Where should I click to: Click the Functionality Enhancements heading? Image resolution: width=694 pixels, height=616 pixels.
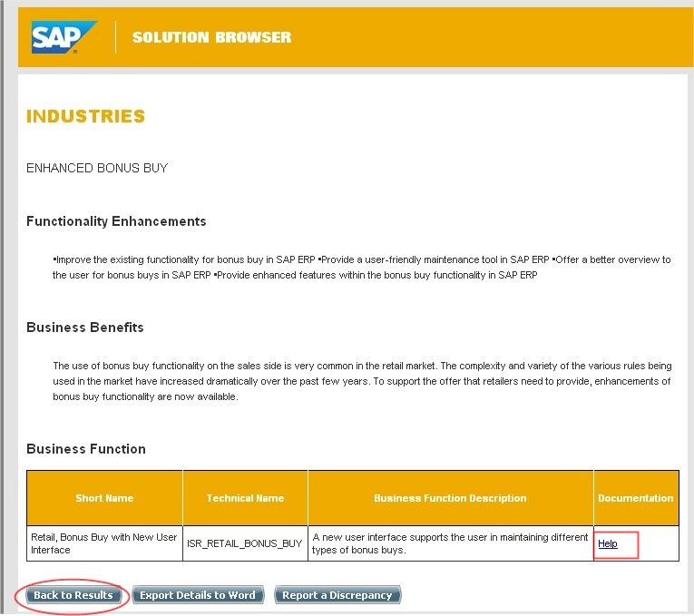click(116, 221)
